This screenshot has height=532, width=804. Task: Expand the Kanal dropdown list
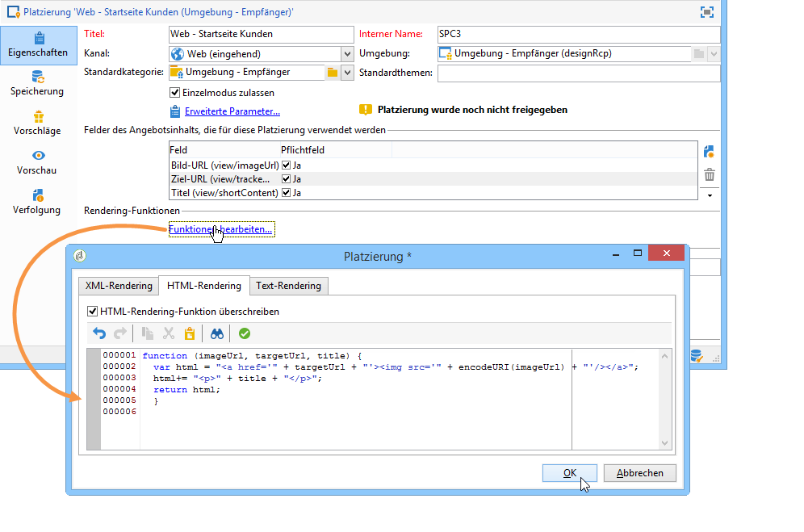click(x=347, y=54)
